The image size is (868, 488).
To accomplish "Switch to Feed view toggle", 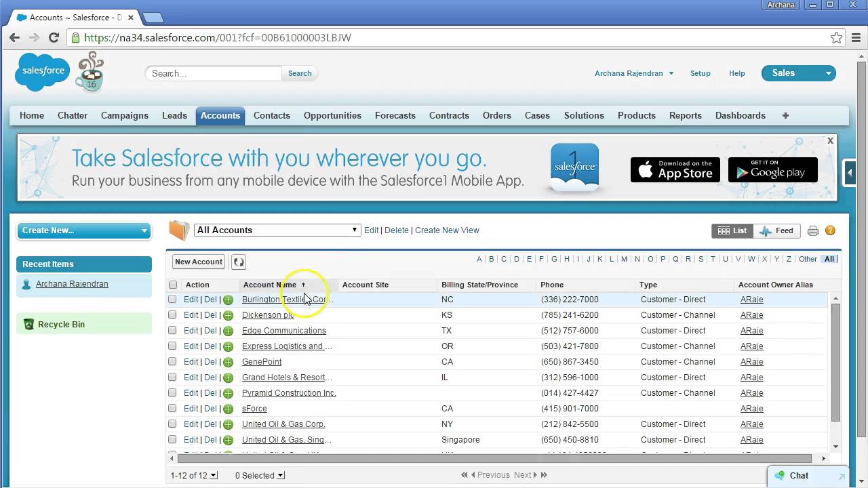I will pyautogui.click(x=776, y=231).
